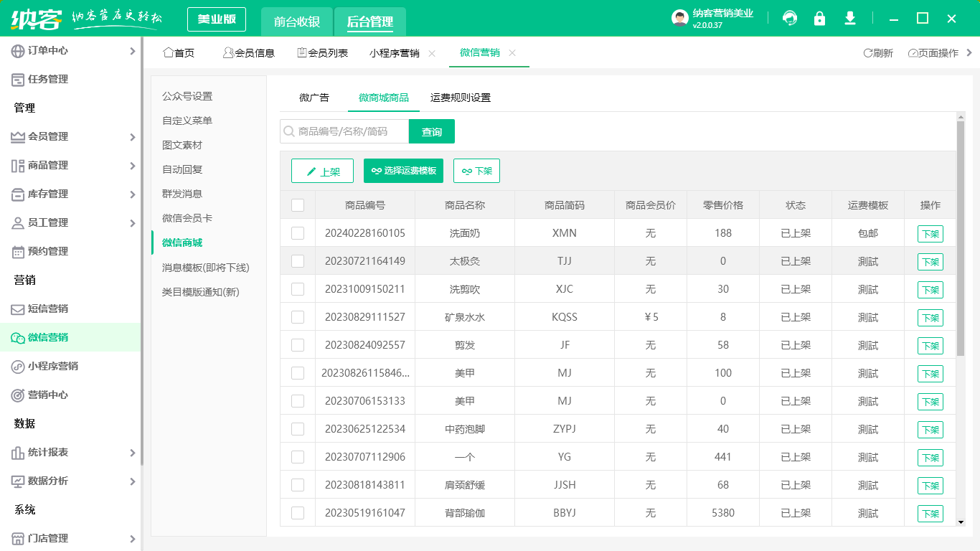Expand the 库存管理 chevron

click(132, 194)
